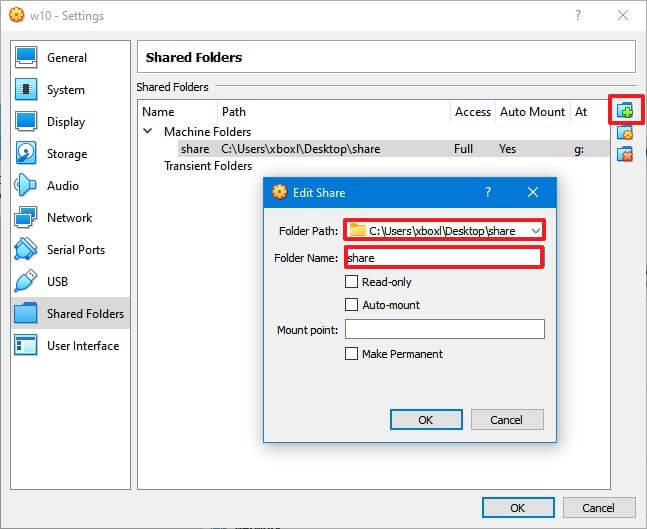Click the At column header
The height and width of the screenshot is (529, 647).
581,112
